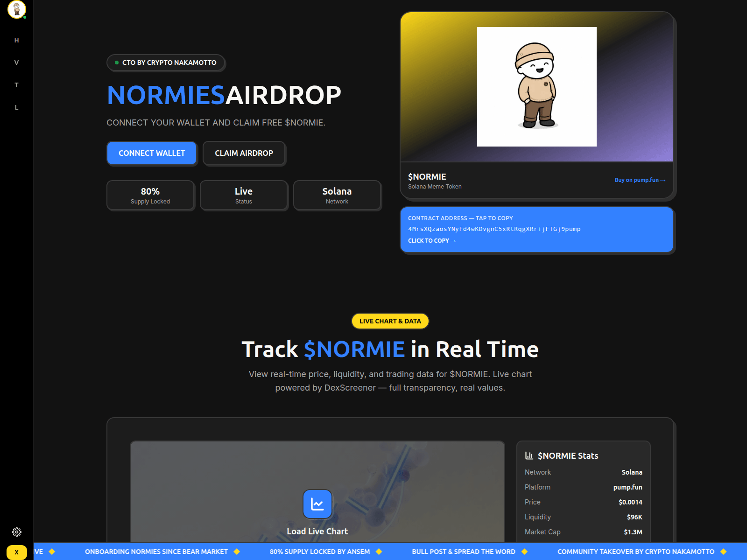The image size is (747, 560).
Task: Click the Normie avatar logo in sidebar
Action: click(16, 9)
